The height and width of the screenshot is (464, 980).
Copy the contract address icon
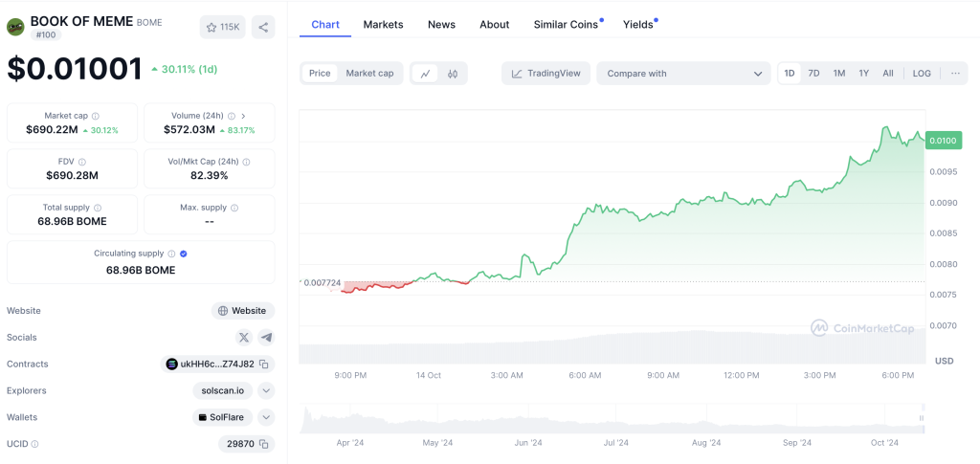264,365
